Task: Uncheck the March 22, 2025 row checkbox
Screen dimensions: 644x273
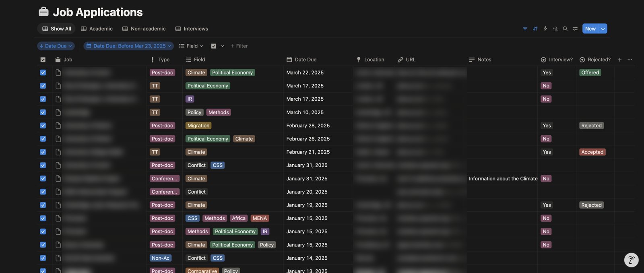Action: (x=43, y=72)
